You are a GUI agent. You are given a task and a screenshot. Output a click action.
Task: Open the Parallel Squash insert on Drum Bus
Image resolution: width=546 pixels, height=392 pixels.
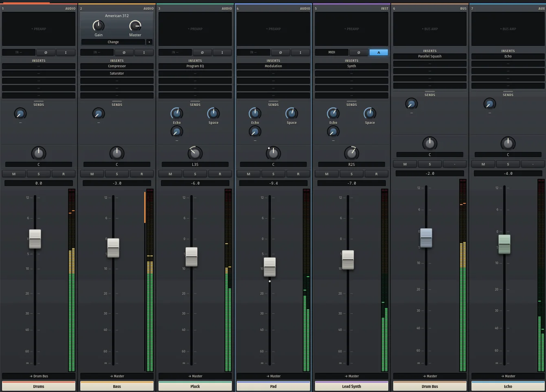tap(430, 56)
